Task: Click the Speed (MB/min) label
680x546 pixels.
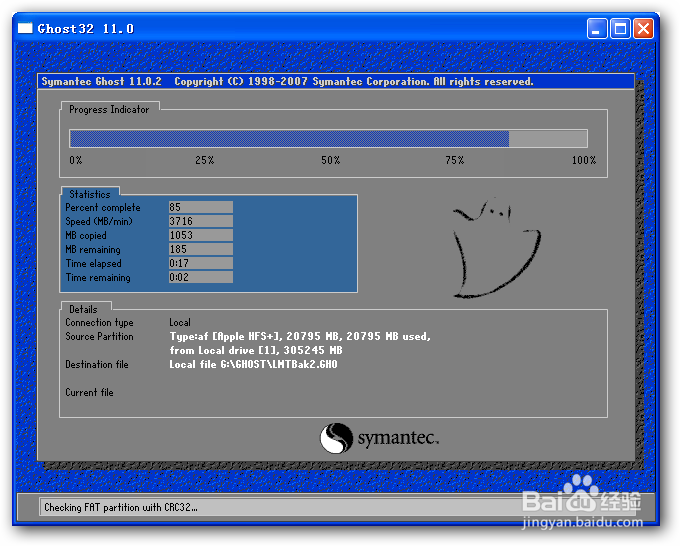Action: tap(99, 222)
